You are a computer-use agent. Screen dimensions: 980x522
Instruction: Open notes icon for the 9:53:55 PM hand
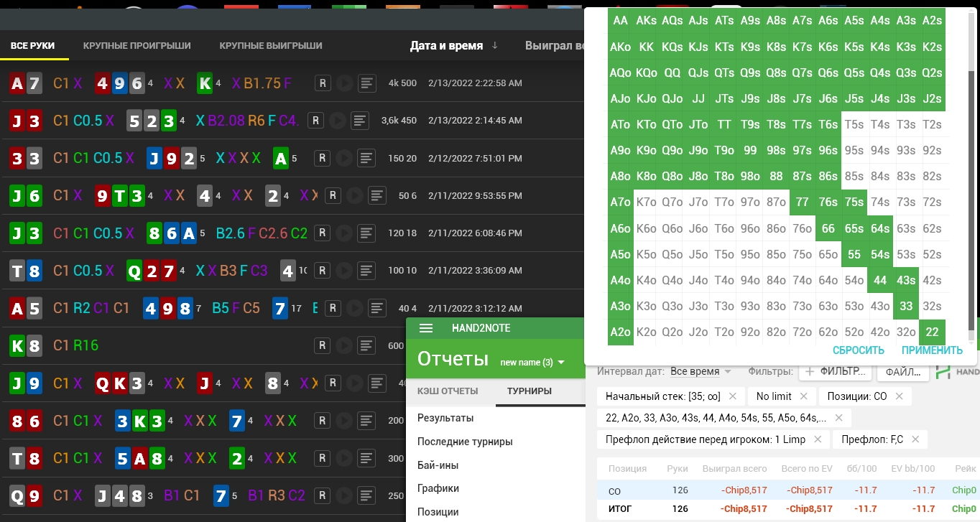pyautogui.click(x=376, y=195)
